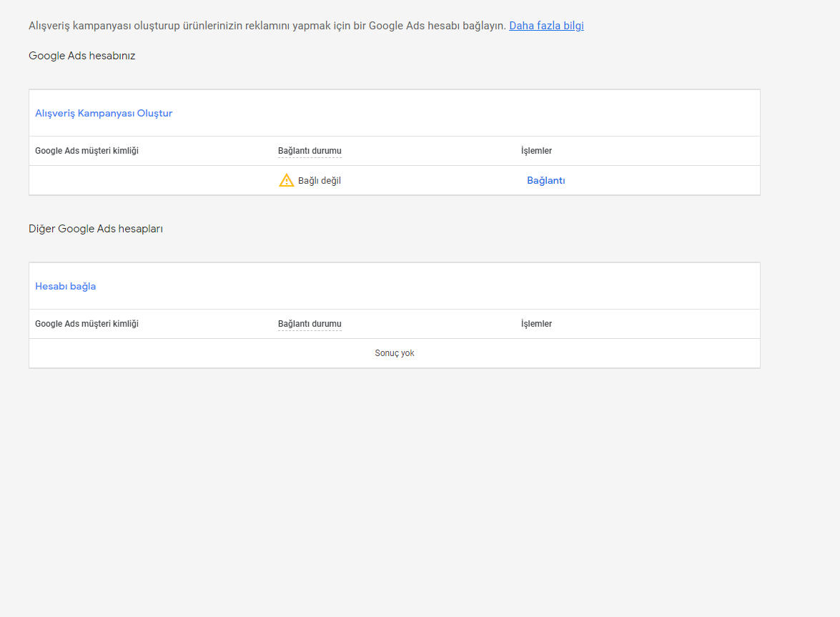
Task: Click the yellow warning triangle icon
Action: 287,180
